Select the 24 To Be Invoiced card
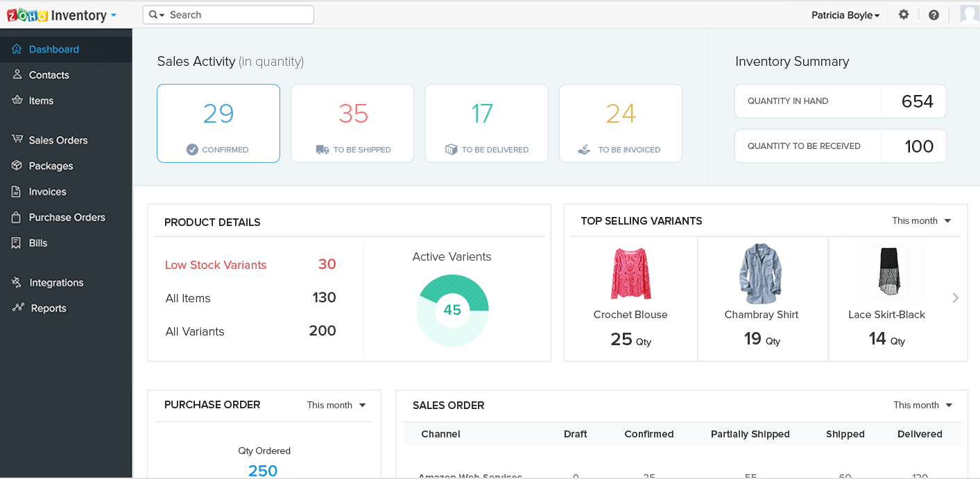980x479 pixels. click(621, 123)
